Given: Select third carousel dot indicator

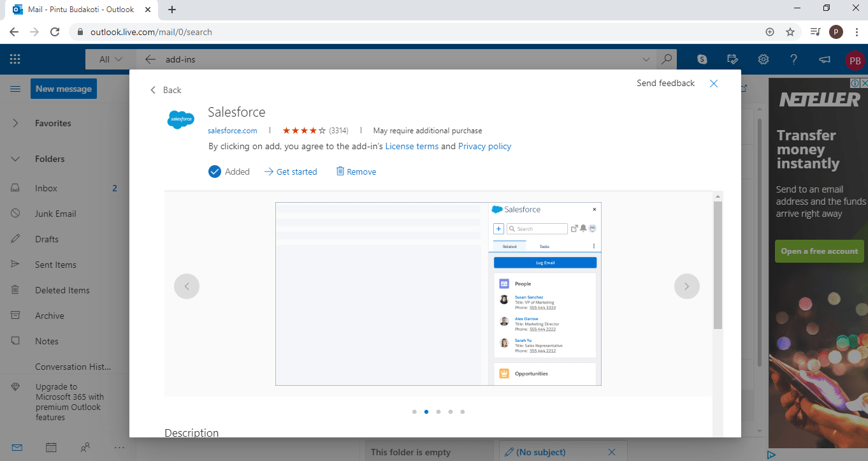Looking at the screenshot, I should [x=438, y=412].
